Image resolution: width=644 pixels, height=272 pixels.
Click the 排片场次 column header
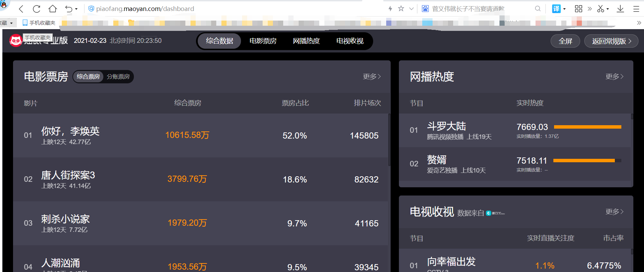pyautogui.click(x=367, y=103)
